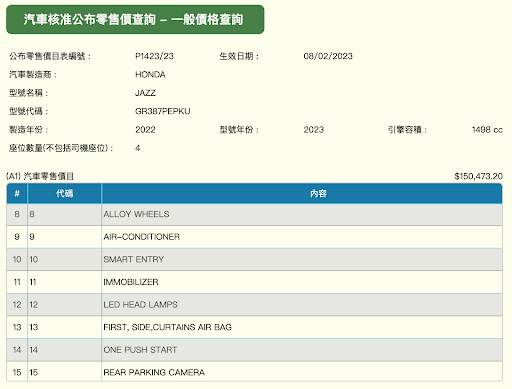Click the model name JAZZ
The height and width of the screenshot is (389, 512).
click(145, 93)
